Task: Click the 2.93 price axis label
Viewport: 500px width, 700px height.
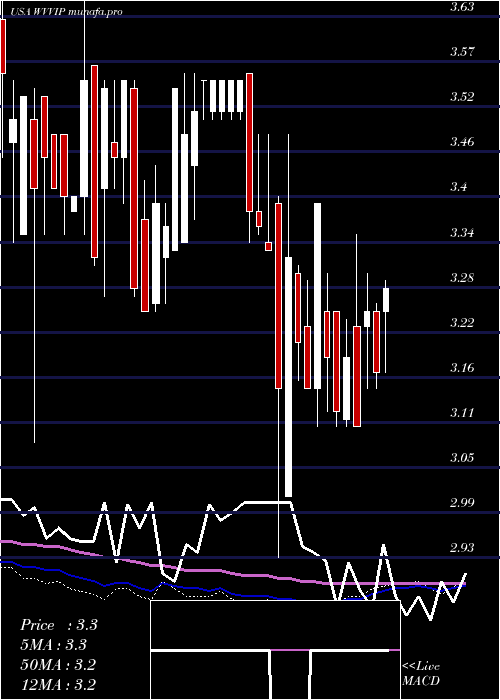Action: 462,548
